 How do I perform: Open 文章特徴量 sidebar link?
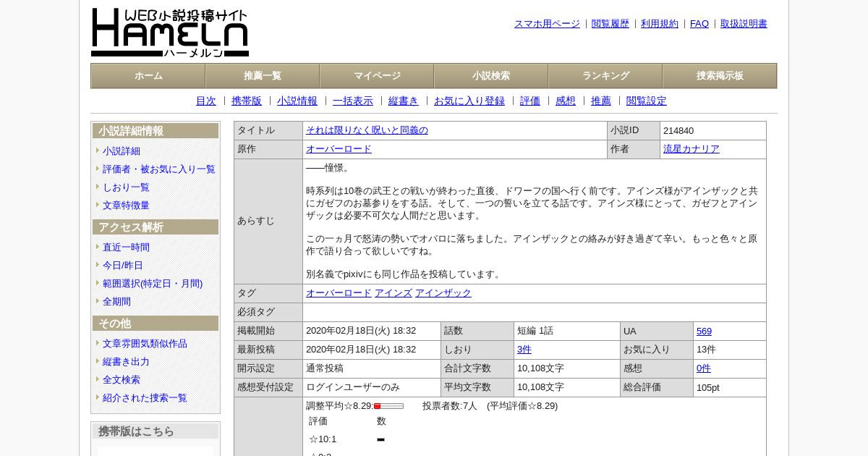(126, 206)
